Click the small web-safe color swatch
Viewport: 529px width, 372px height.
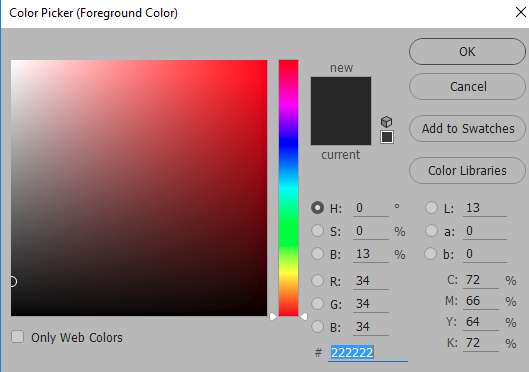tap(387, 137)
